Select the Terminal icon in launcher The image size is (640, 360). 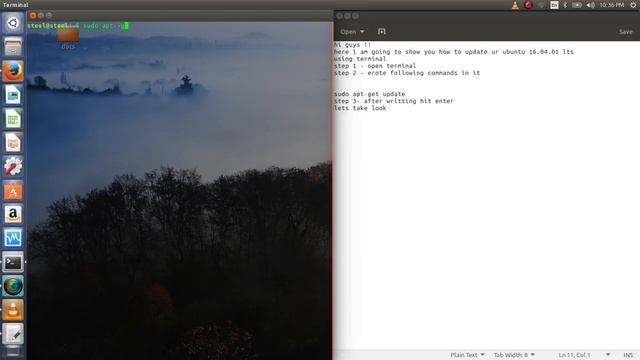point(13,262)
